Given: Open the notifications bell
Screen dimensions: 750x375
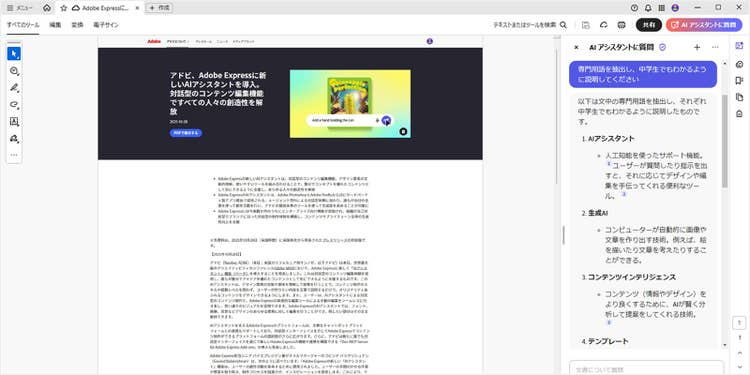Looking at the screenshot, I should (x=648, y=8).
